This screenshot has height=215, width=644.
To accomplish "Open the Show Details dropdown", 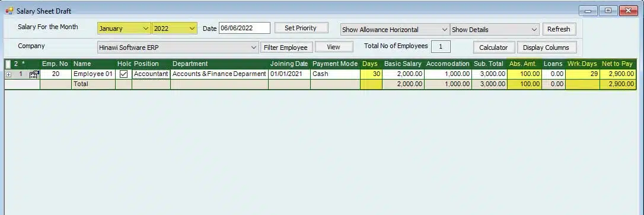I will pyautogui.click(x=495, y=30).
